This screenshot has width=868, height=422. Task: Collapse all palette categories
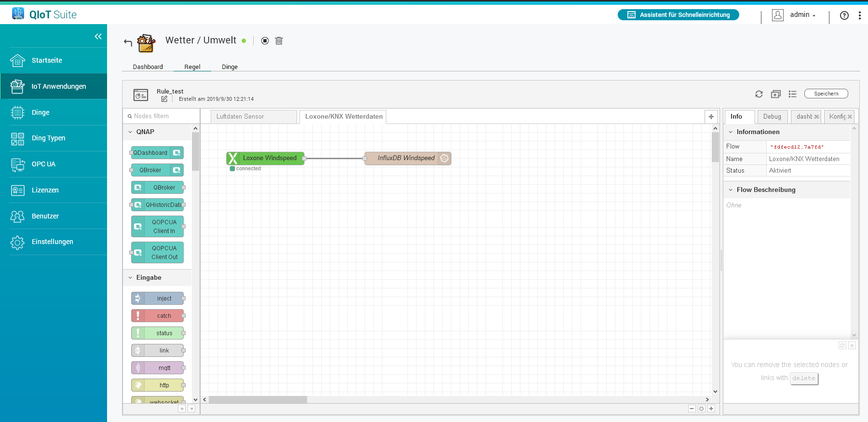tap(182, 408)
